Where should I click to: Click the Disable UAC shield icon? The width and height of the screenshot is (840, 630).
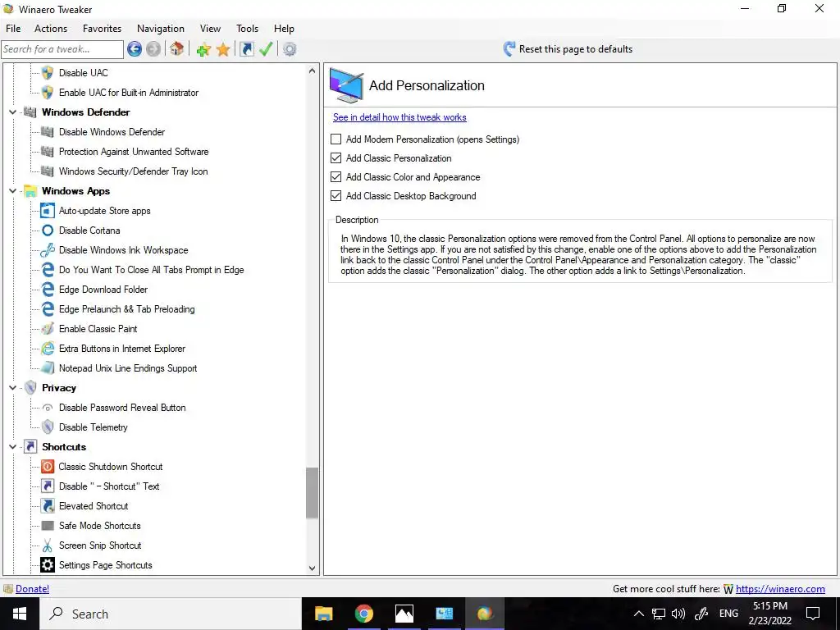[x=48, y=73]
